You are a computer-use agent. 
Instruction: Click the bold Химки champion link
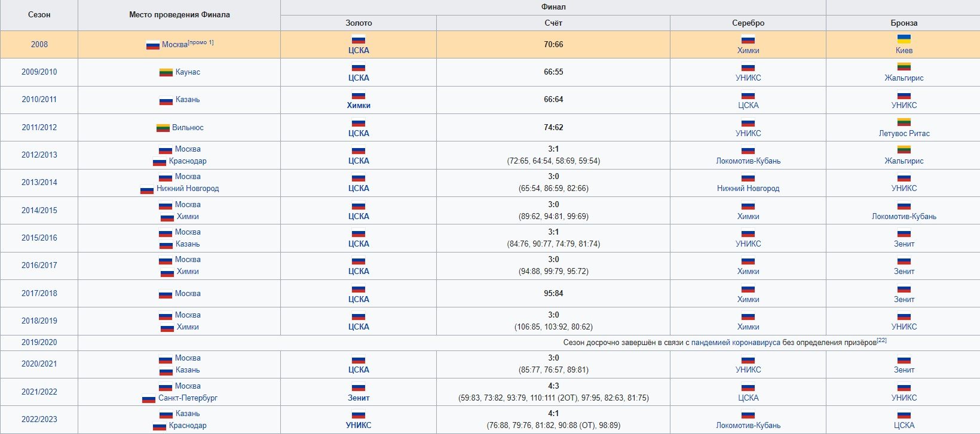pyautogui.click(x=359, y=106)
